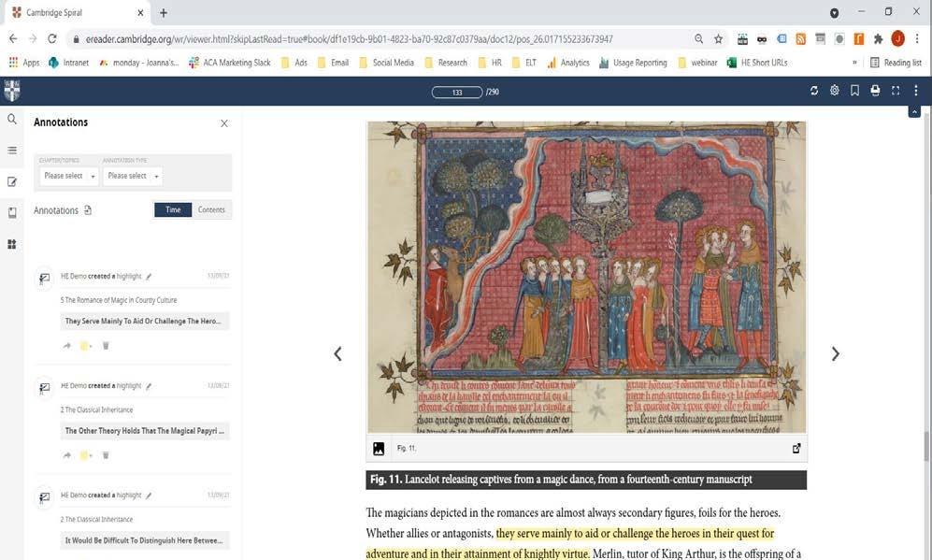
Task: Close the Annotations panel
Action: [224, 123]
